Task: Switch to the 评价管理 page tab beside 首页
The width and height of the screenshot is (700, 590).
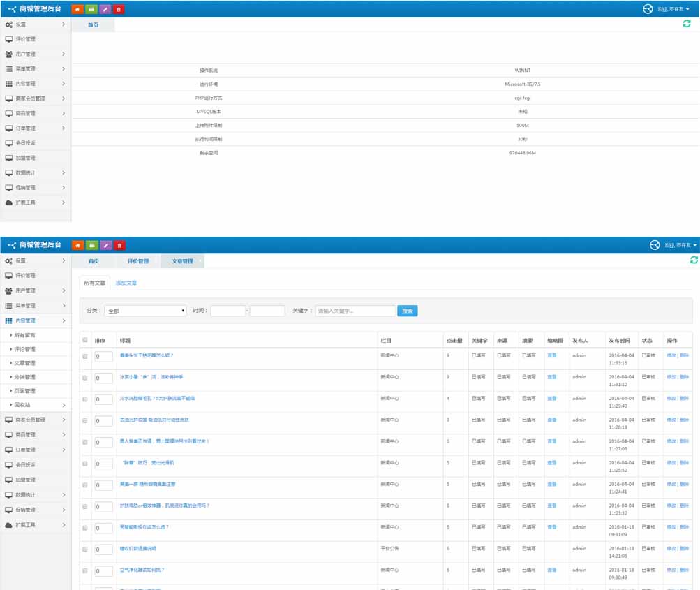Action: point(138,261)
